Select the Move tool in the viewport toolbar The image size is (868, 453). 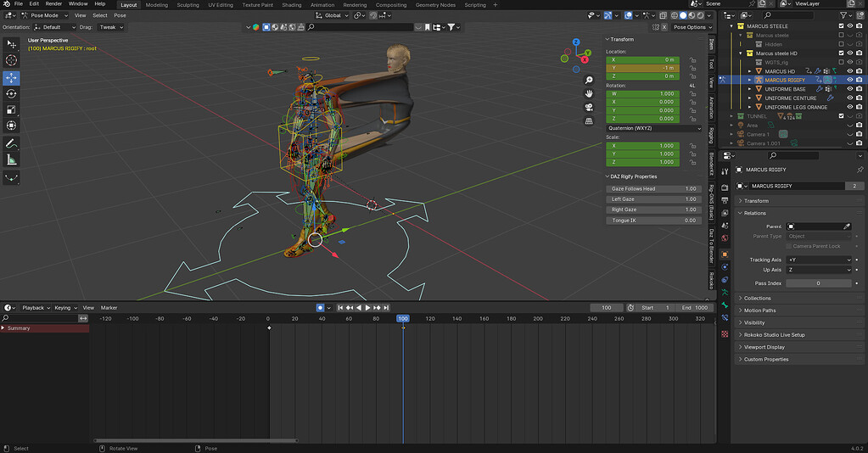11,77
